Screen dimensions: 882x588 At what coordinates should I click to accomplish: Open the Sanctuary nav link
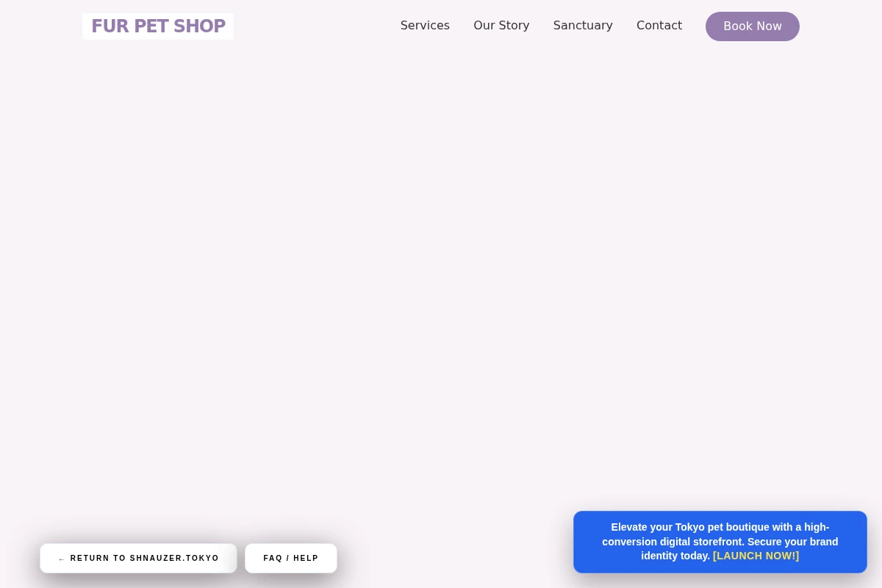pyautogui.click(x=583, y=26)
